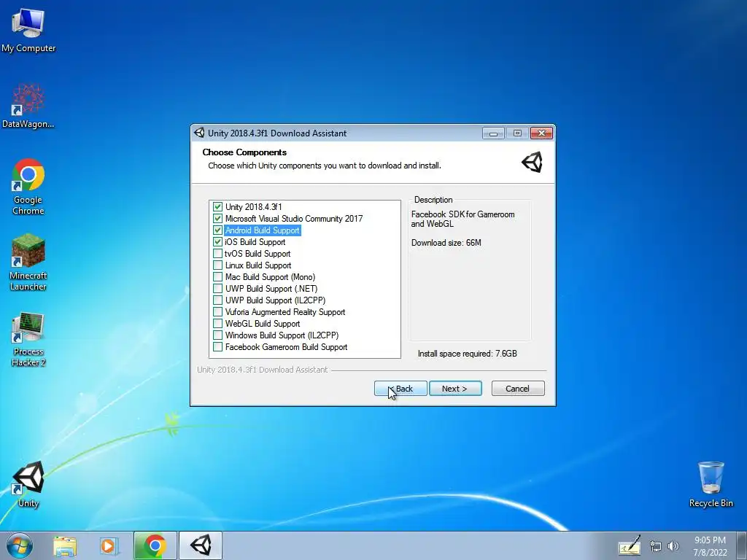Screen dimensions: 747x560
Task: Enable UWP Build Support (IL2CPP)
Action: click(217, 300)
